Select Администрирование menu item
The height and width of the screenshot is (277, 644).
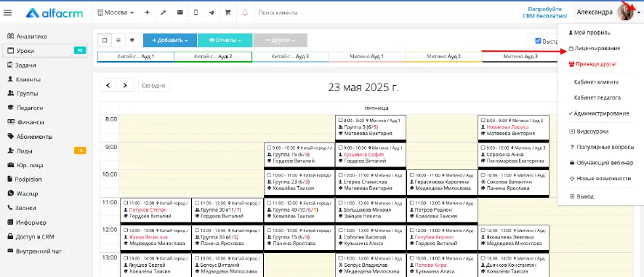tap(599, 113)
